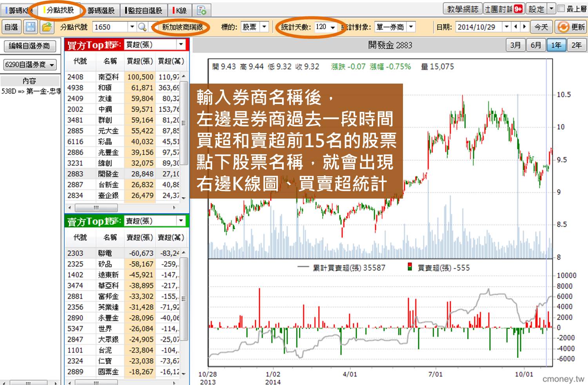Open the 統計天數 120 dropdown
The width and height of the screenshot is (588, 385).
tap(332, 27)
